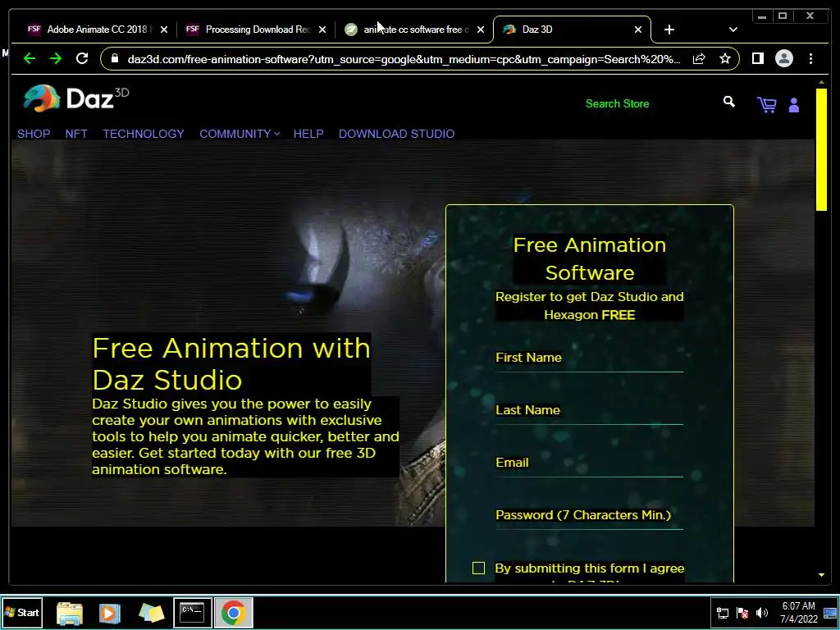Click the network tray icon
The image size is (840, 630).
(x=722, y=613)
